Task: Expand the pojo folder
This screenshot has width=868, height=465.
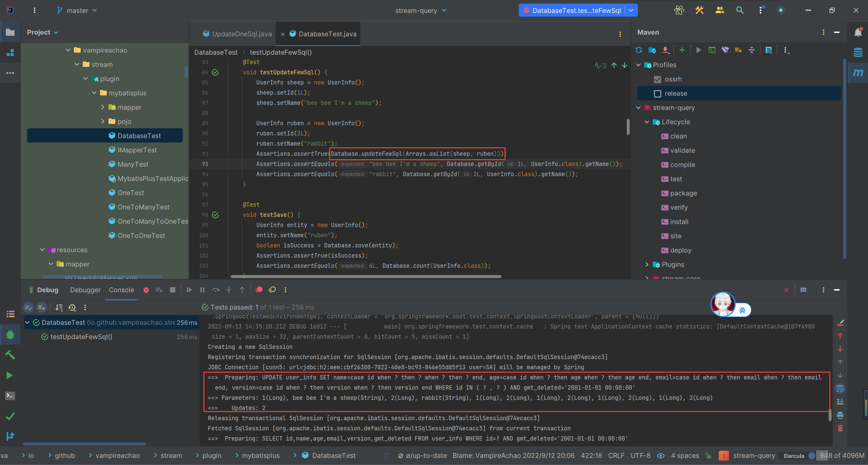Action: pos(103,122)
